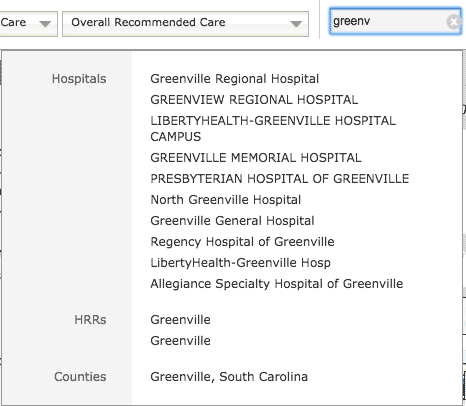
Task: Select first Greenville under HRRs
Action: tap(180, 320)
